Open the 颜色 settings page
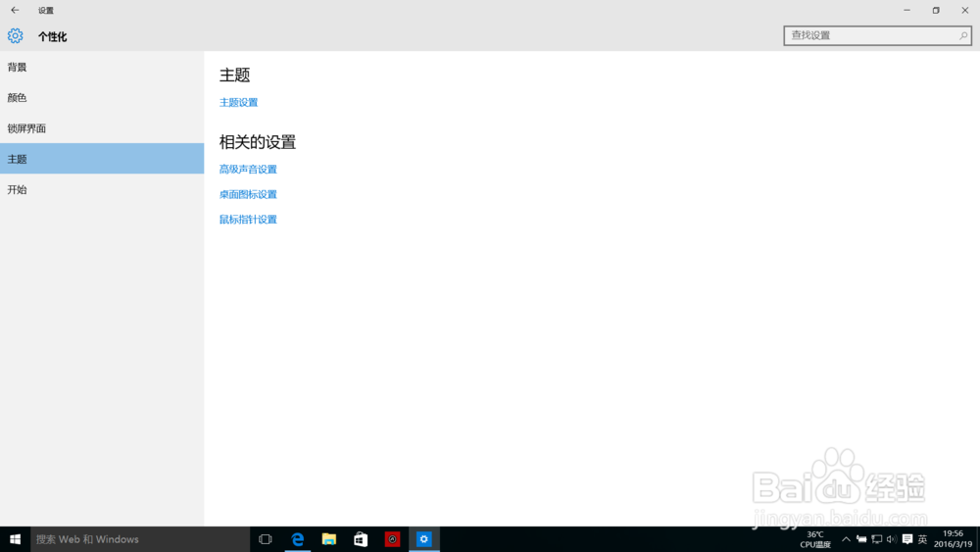The image size is (980, 552). pos(102,97)
